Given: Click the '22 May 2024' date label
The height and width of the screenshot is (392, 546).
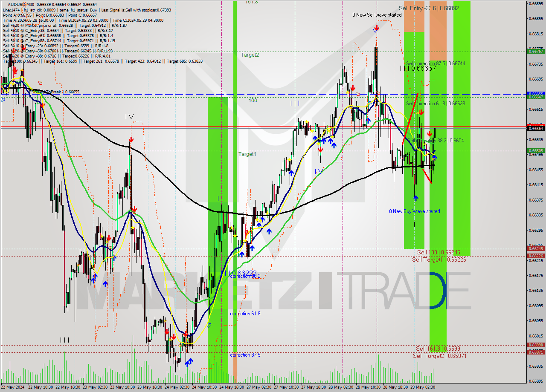Looking at the screenshot, I should (x=13, y=387).
